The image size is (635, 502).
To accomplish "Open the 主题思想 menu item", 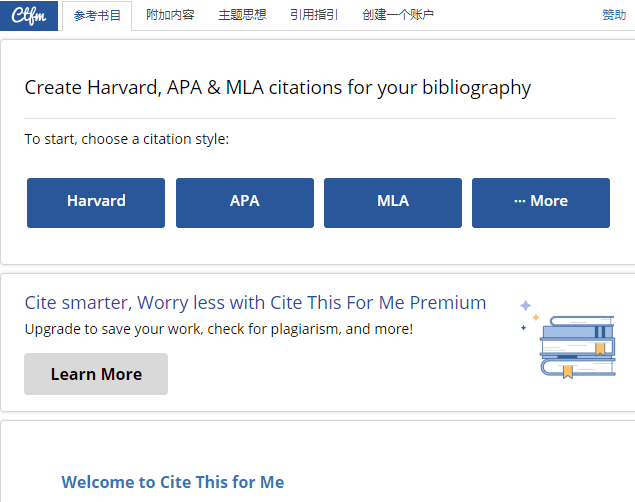I will [243, 15].
